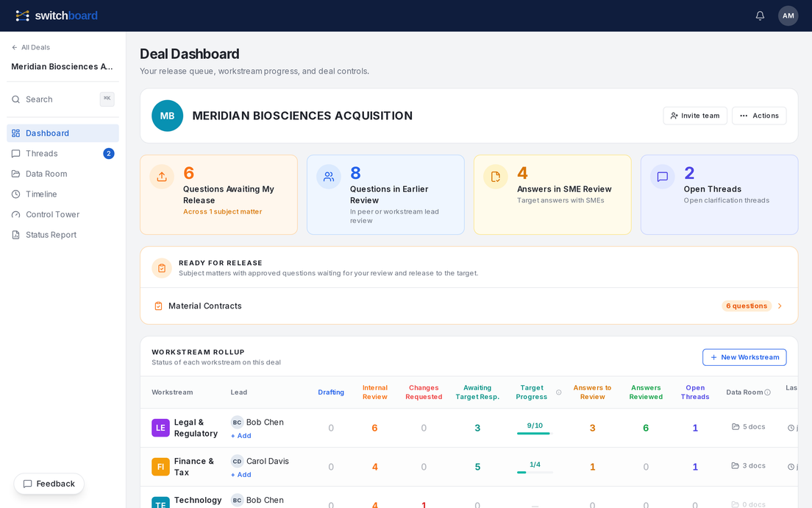This screenshot has width=812, height=508.
Task: Open the AM user avatar menu
Action: (x=788, y=15)
